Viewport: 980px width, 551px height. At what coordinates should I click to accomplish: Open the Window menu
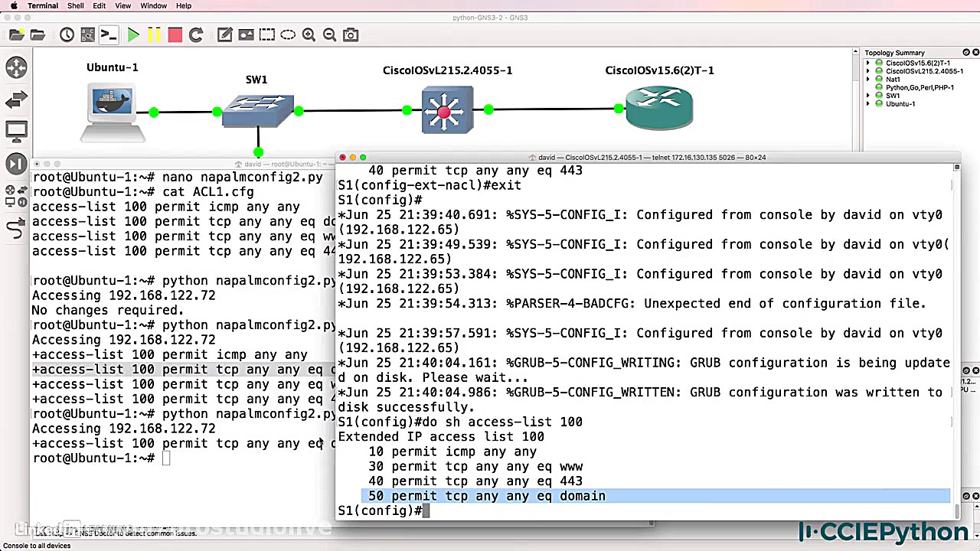(153, 5)
